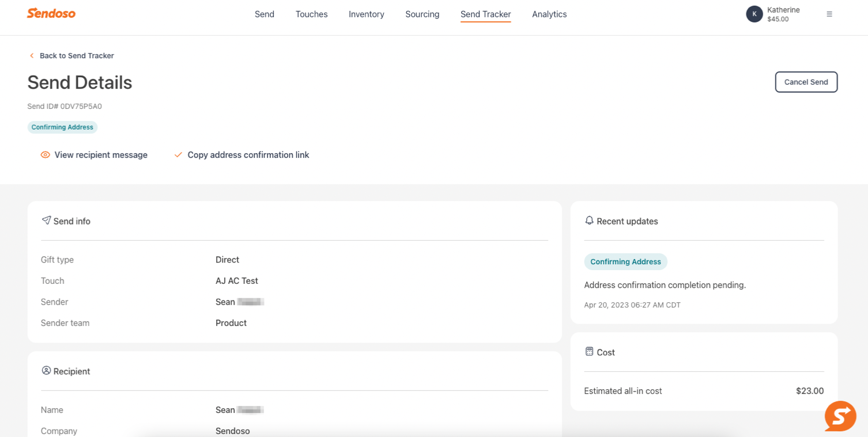Click the back chevron arrow icon
The width and height of the screenshot is (868, 437).
pos(32,56)
